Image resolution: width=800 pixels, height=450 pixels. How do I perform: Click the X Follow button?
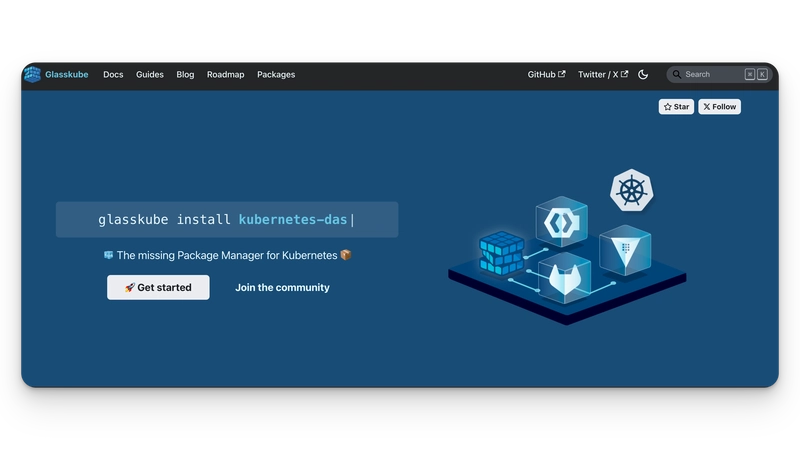[x=719, y=107]
